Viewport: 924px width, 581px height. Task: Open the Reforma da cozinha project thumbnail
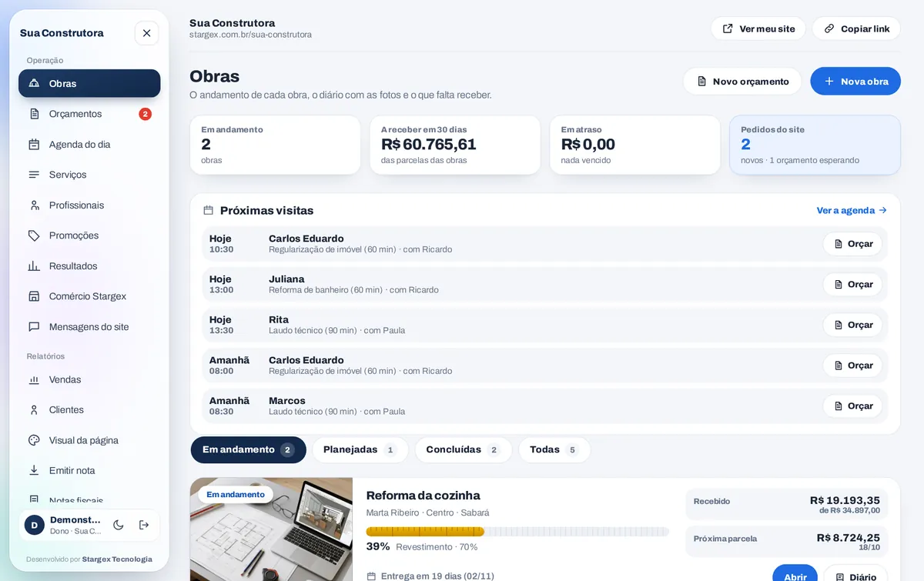(x=271, y=529)
